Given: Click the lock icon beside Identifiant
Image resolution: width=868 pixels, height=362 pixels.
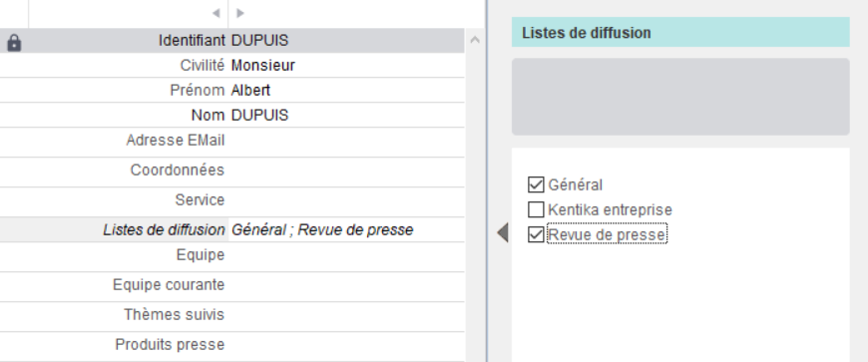Looking at the screenshot, I should (x=14, y=43).
